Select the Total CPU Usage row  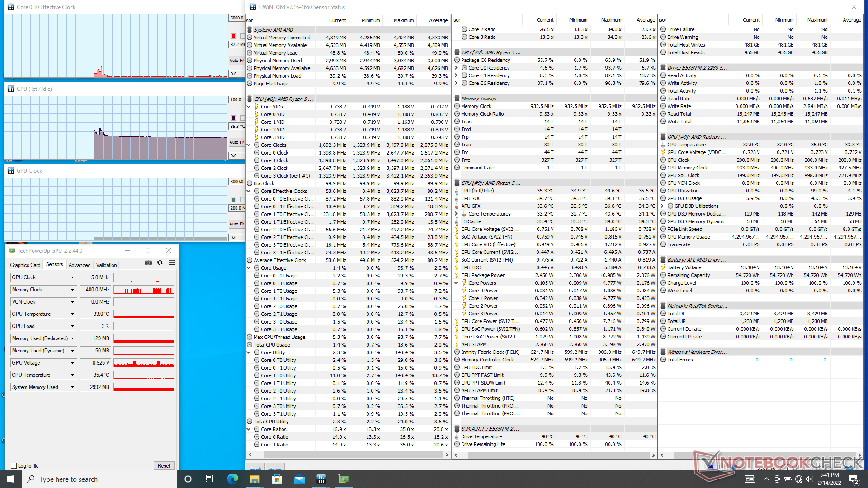click(348, 345)
